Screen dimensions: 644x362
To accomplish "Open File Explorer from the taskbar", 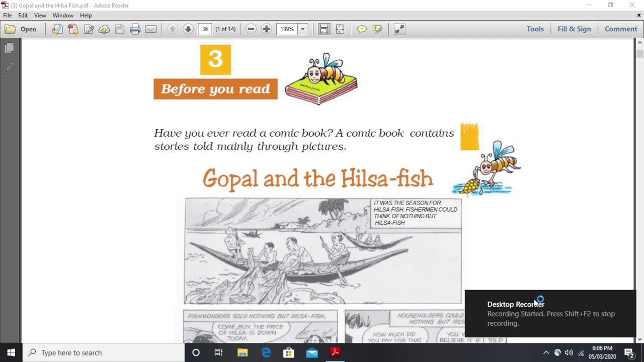I will tap(243, 352).
